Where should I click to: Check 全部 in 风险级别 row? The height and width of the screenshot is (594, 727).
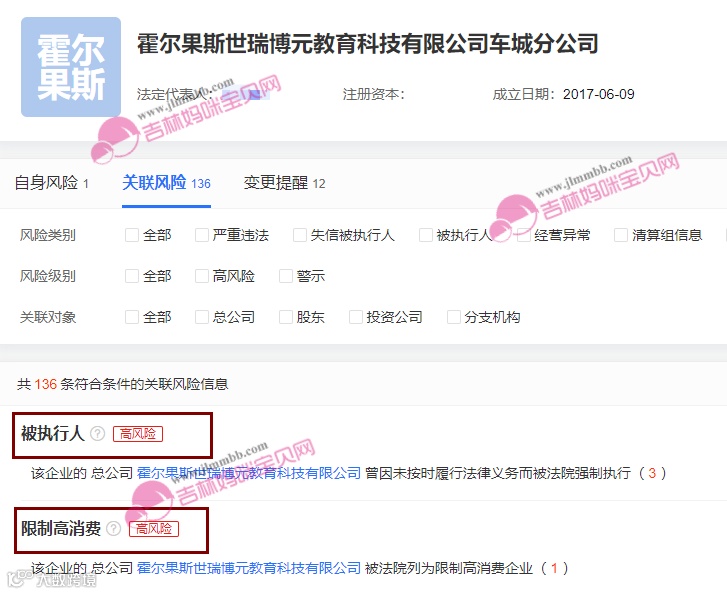pos(132,276)
